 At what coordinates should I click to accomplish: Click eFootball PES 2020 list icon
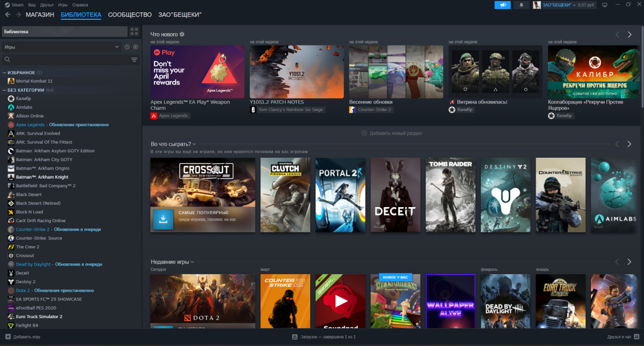coord(11,308)
